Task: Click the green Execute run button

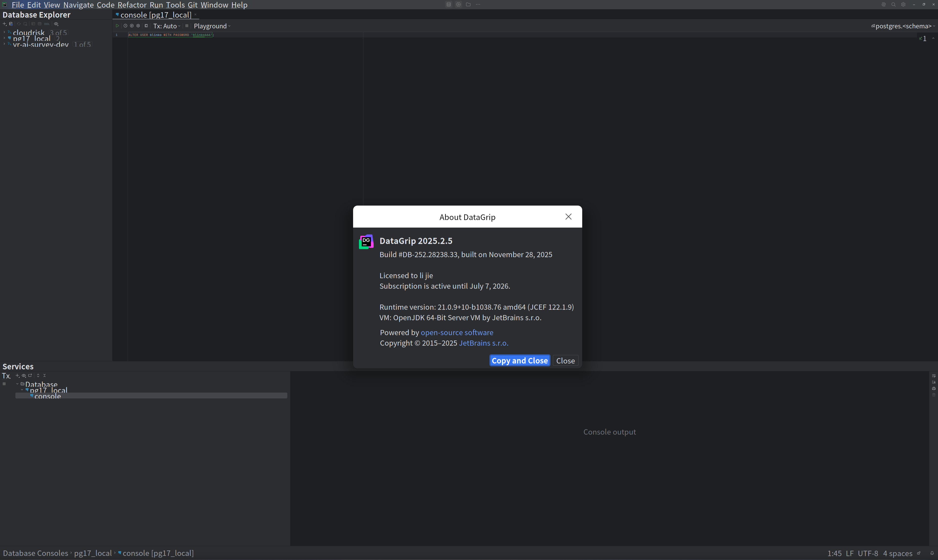Action: tap(117, 26)
